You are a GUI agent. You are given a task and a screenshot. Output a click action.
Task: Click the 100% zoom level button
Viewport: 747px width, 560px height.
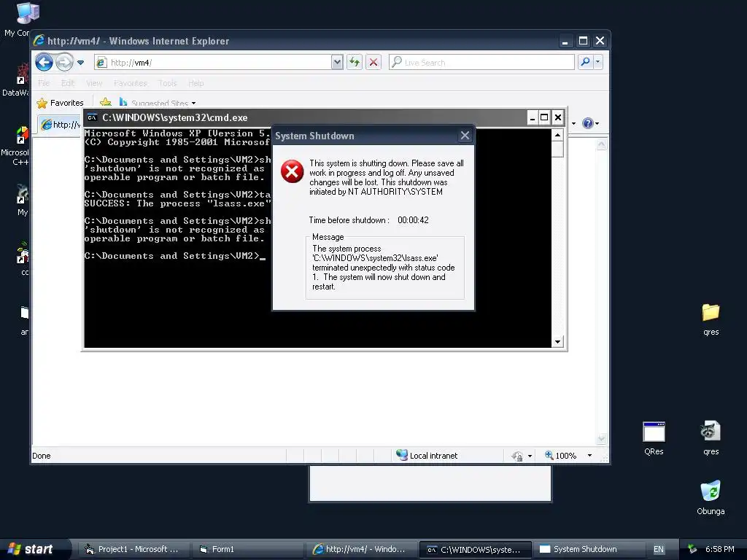(x=561, y=456)
